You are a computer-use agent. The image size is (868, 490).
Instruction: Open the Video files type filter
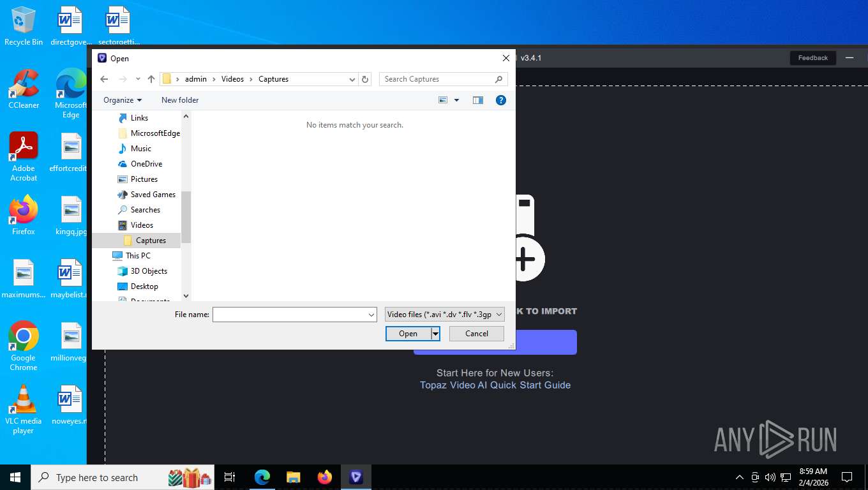click(445, 315)
